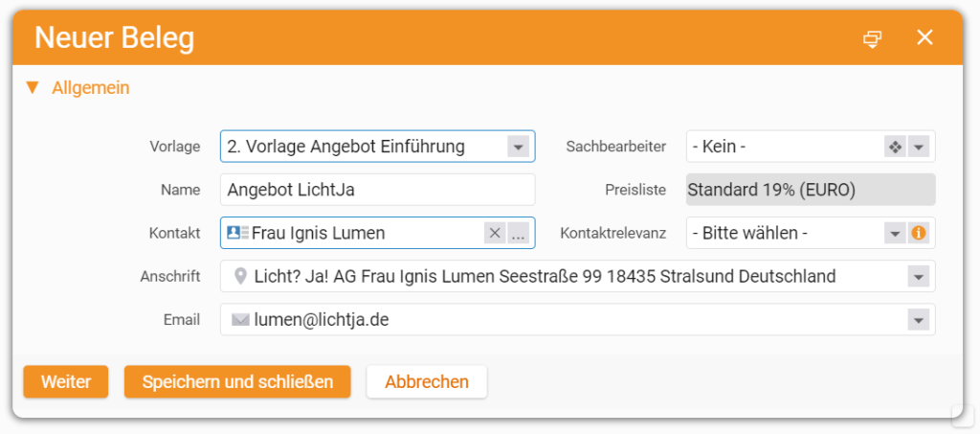Click the Preisliste field label
Viewport: 980px width, 434px height.
[x=635, y=190]
